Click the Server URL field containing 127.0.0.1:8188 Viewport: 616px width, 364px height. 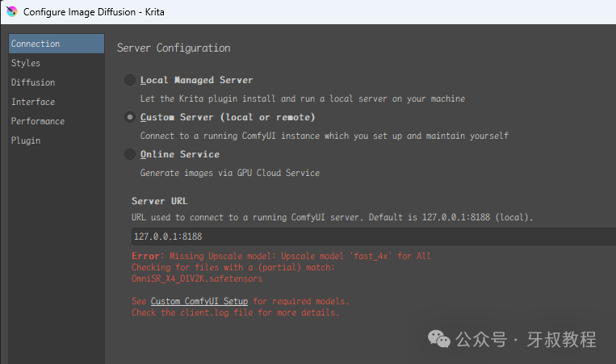pyautogui.click(x=374, y=236)
